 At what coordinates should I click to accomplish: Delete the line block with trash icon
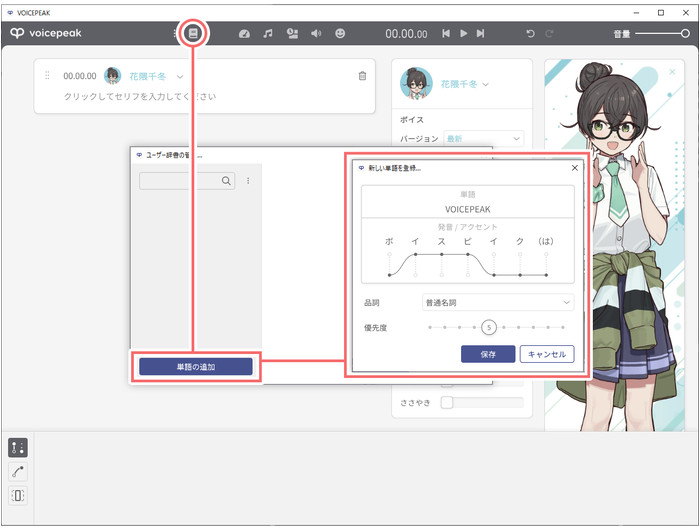click(x=362, y=76)
